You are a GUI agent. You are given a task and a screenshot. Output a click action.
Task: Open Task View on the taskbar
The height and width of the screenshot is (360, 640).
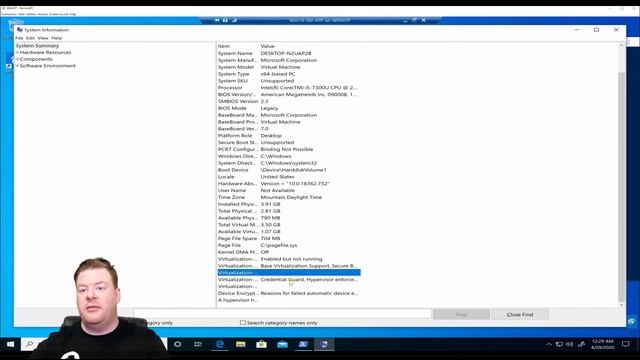(x=198, y=344)
